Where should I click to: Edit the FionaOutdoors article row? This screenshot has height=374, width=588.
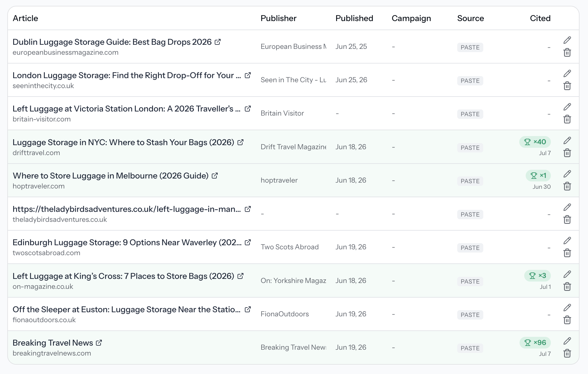[x=567, y=308]
